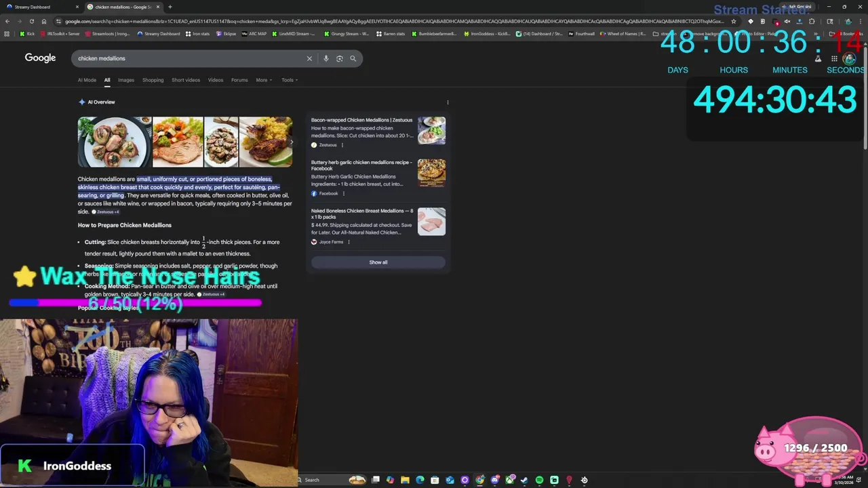Open browser home page icon
Image resolution: width=868 pixels, height=488 pixels.
pyautogui.click(x=43, y=21)
